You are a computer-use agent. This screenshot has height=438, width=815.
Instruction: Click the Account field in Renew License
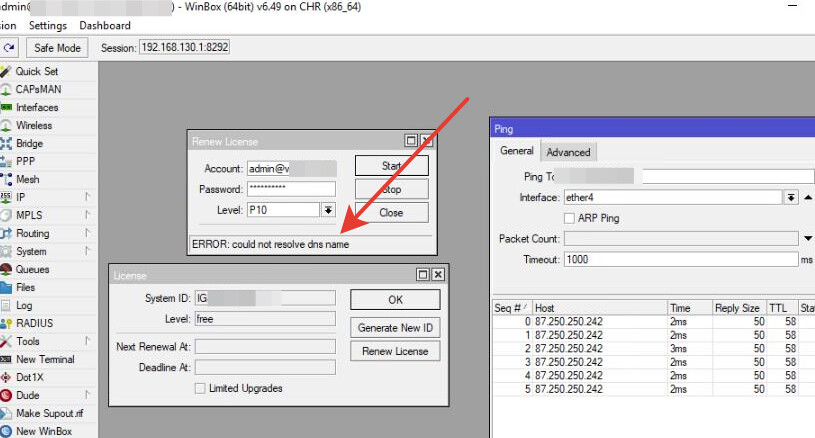pyautogui.click(x=291, y=168)
